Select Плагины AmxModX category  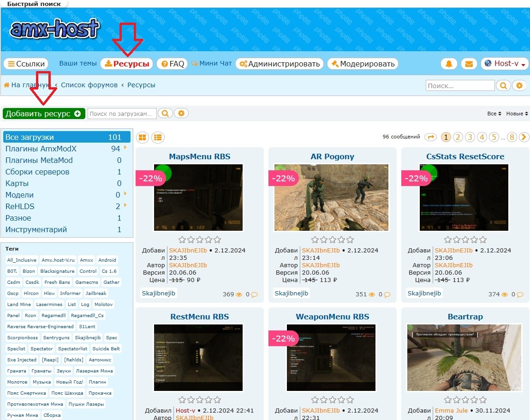[x=41, y=149]
